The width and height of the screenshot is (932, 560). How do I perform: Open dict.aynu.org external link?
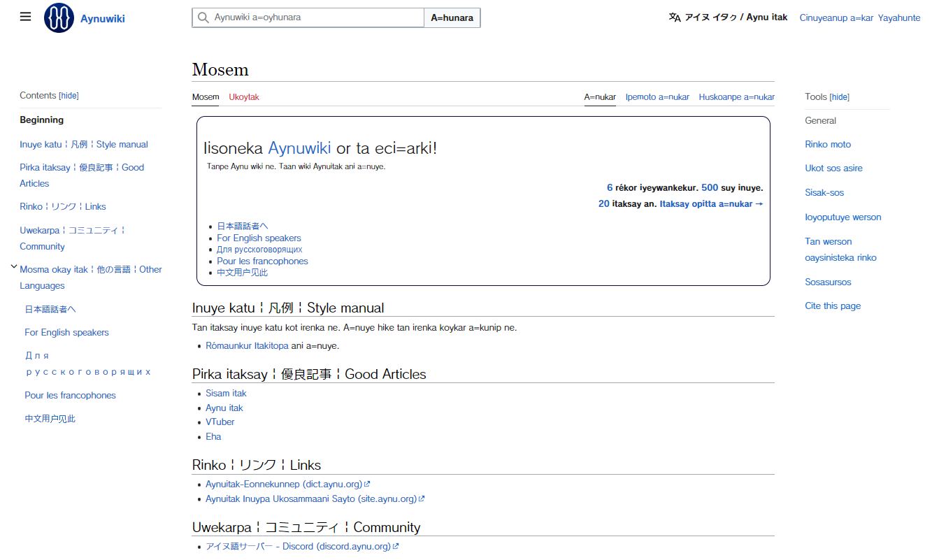click(287, 484)
